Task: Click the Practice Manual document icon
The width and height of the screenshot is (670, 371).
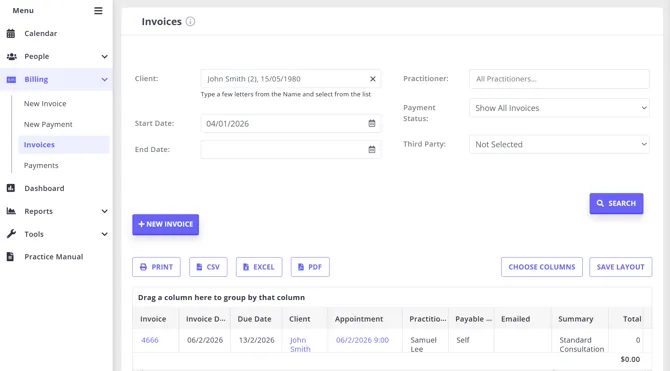Action: coord(11,256)
